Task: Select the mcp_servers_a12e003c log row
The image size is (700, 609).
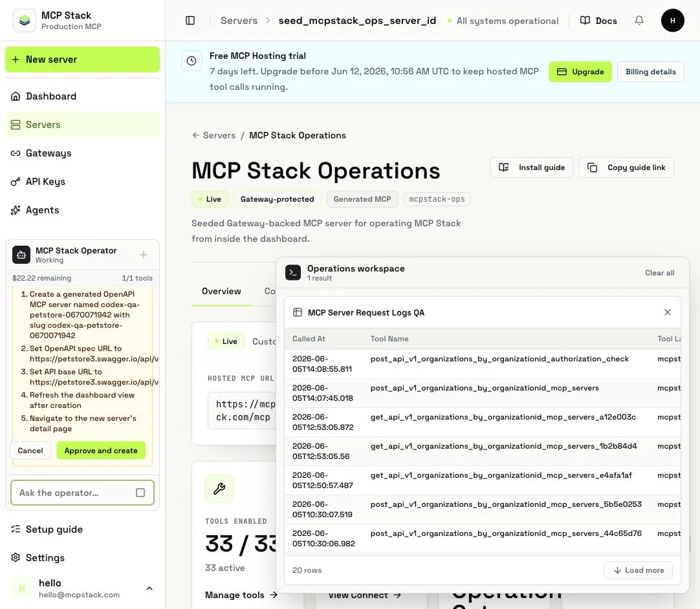Action: [x=483, y=422]
